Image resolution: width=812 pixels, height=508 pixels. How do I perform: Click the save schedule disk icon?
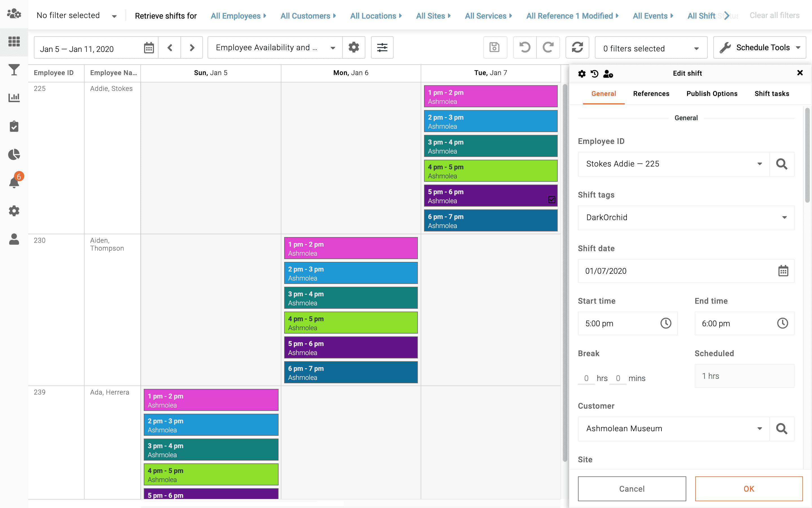[495, 47]
